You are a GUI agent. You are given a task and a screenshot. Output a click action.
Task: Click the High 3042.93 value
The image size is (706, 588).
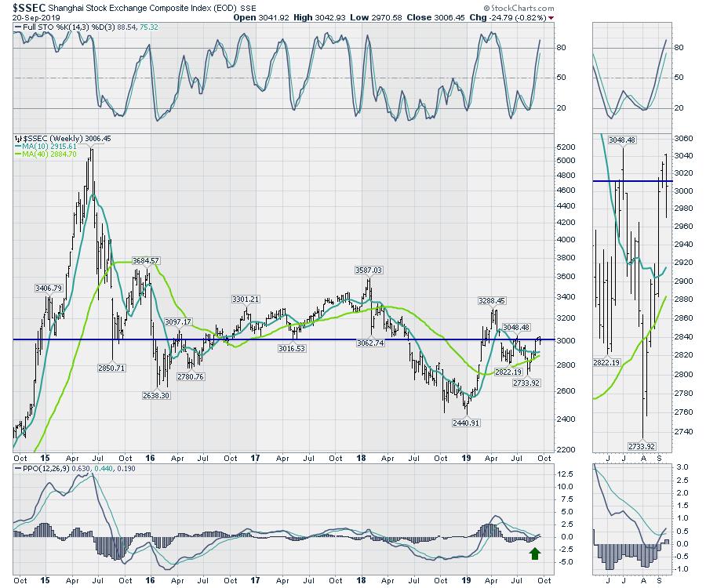pos(319,17)
